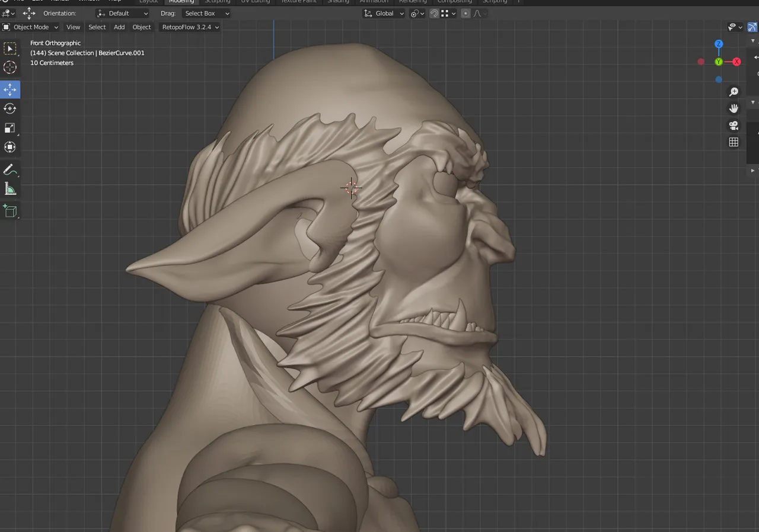The image size is (759, 532).
Task: Expand the collapsed bottom sidebar panel
Action: (x=753, y=170)
